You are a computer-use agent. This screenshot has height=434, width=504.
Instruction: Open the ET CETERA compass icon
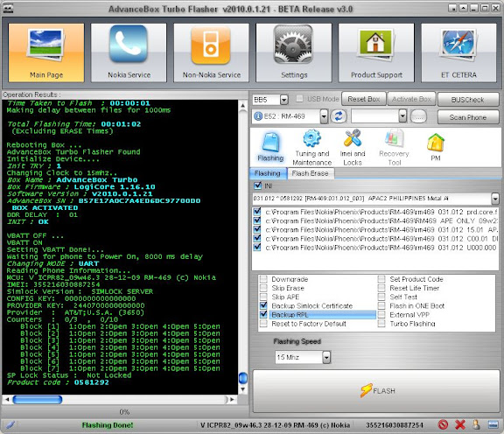(458, 45)
